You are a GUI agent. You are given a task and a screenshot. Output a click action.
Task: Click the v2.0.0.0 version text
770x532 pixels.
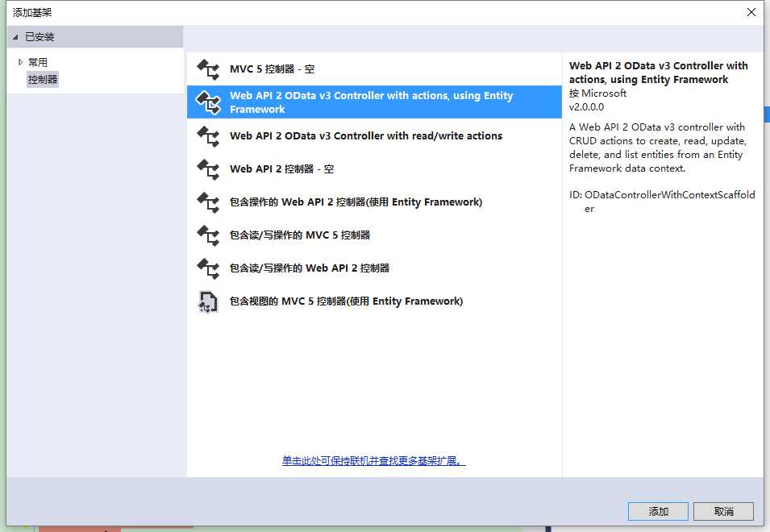[x=586, y=107]
